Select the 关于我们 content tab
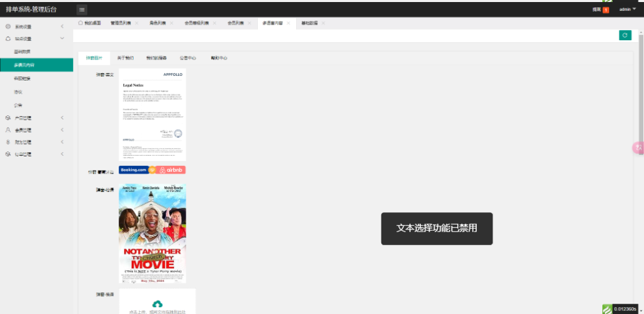Image resolution: width=644 pixels, height=314 pixels. click(x=126, y=58)
